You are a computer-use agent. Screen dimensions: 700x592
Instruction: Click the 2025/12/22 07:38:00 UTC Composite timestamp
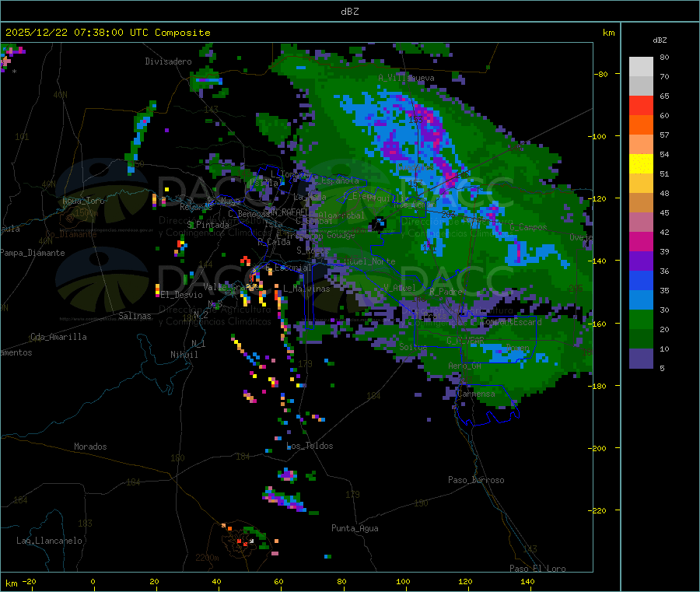click(108, 33)
